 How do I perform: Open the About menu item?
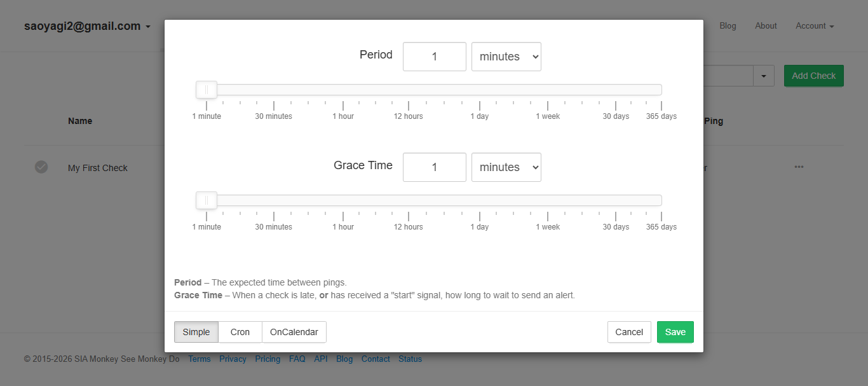click(766, 26)
